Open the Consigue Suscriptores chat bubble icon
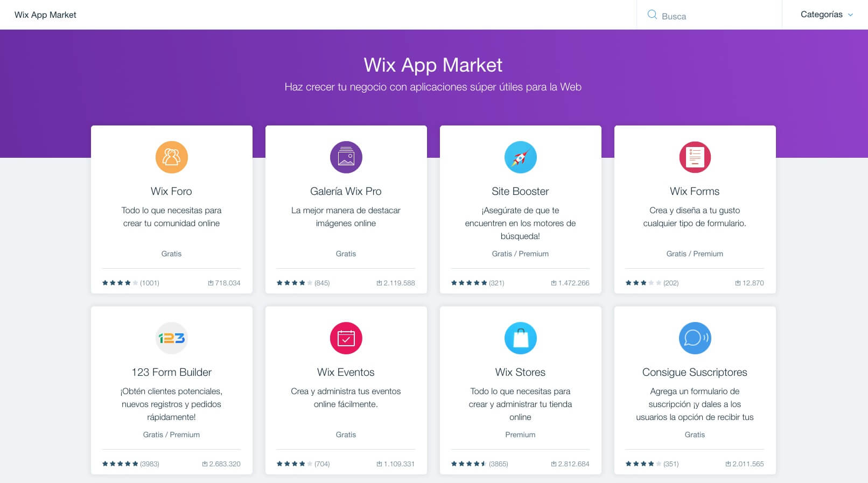The height and width of the screenshot is (483, 868). (x=695, y=338)
